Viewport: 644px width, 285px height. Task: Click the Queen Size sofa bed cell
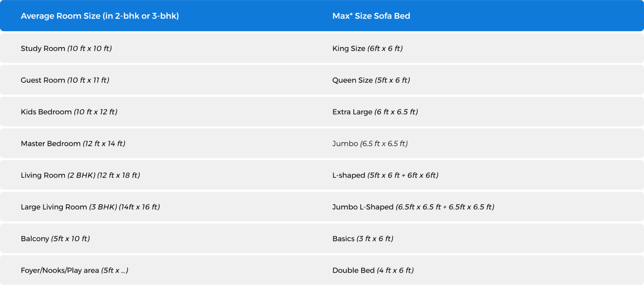[371, 80]
